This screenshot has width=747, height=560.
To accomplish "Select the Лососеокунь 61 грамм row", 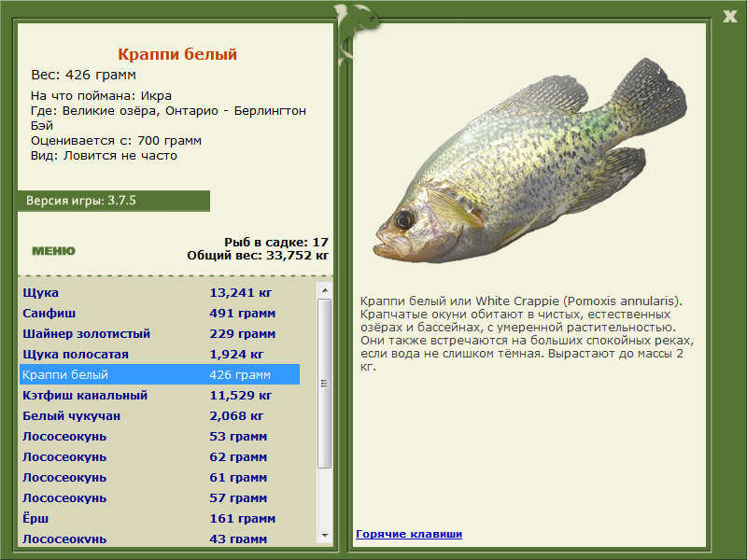I will (x=160, y=477).
